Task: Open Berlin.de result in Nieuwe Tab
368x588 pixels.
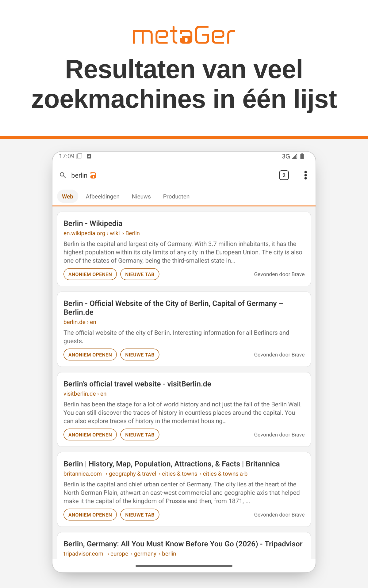Action: [140, 355]
